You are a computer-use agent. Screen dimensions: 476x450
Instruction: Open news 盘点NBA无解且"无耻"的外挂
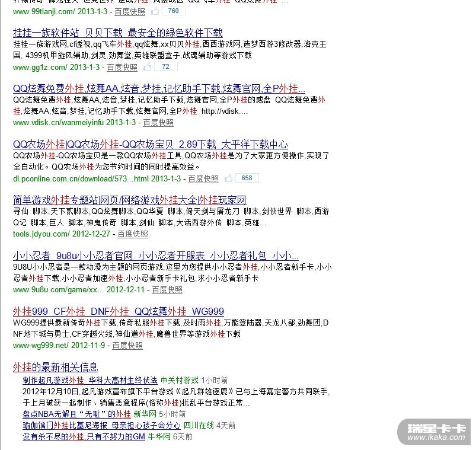[76, 414]
